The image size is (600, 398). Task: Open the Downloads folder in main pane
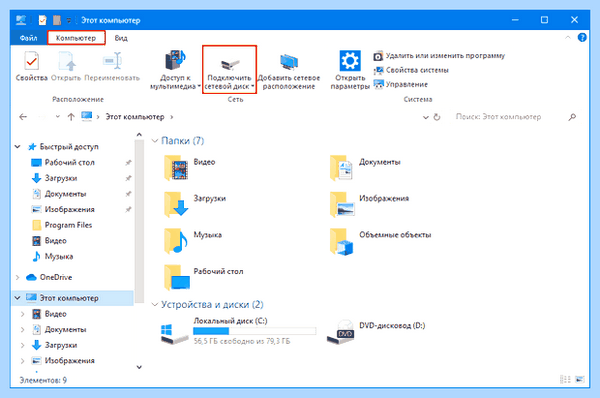[x=195, y=204]
